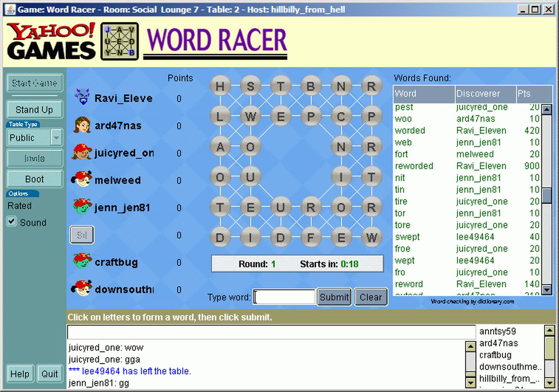559x392 pixels.
Task: Click the Sit button at the empty seat
Action: 82,235
